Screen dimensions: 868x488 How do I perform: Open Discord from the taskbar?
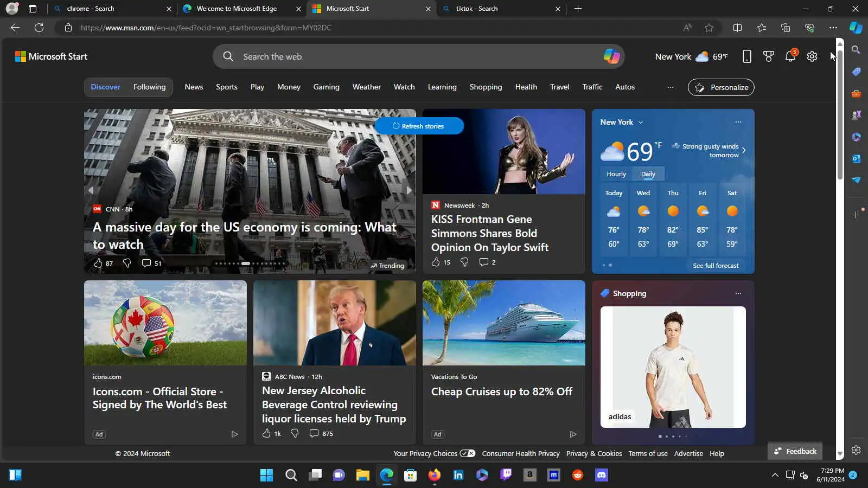click(x=601, y=475)
